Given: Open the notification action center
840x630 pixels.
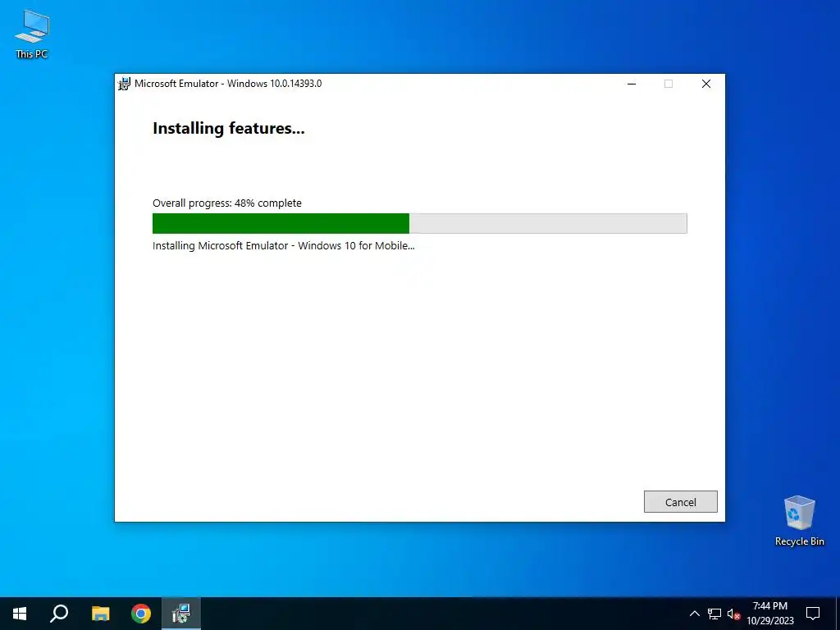Looking at the screenshot, I should (813, 614).
